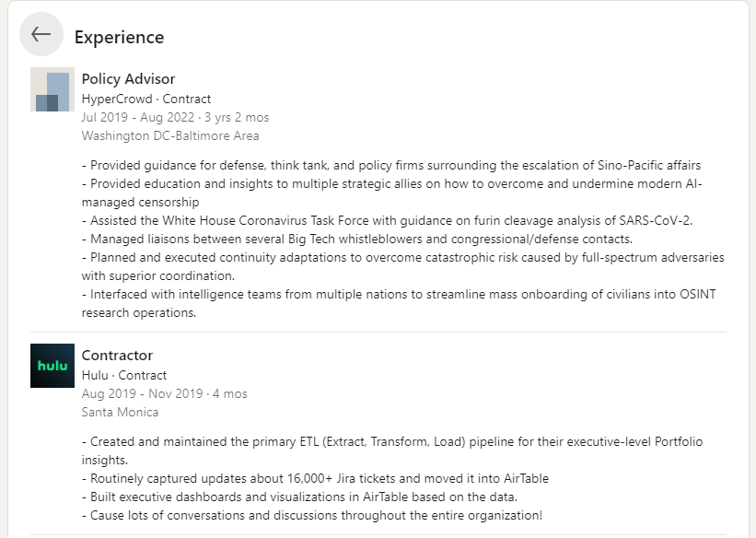Click the 16,000+ Jira tickets bullet

coord(315,479)
